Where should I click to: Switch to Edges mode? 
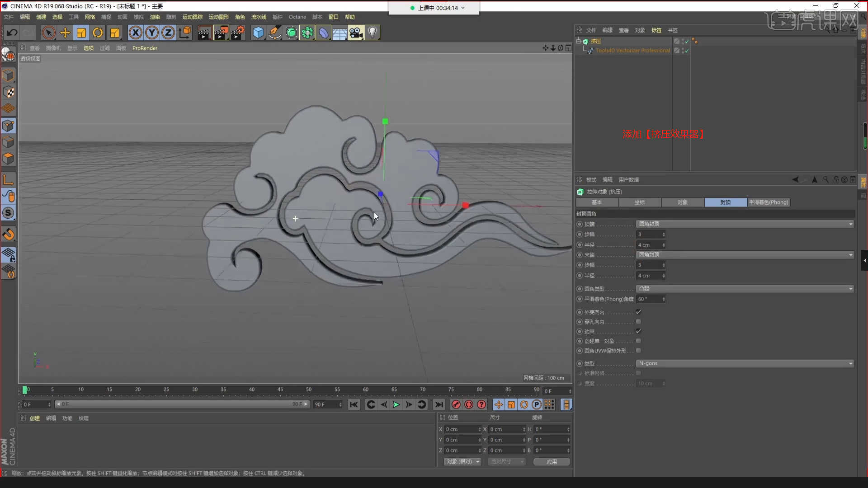tap(8, 142)
